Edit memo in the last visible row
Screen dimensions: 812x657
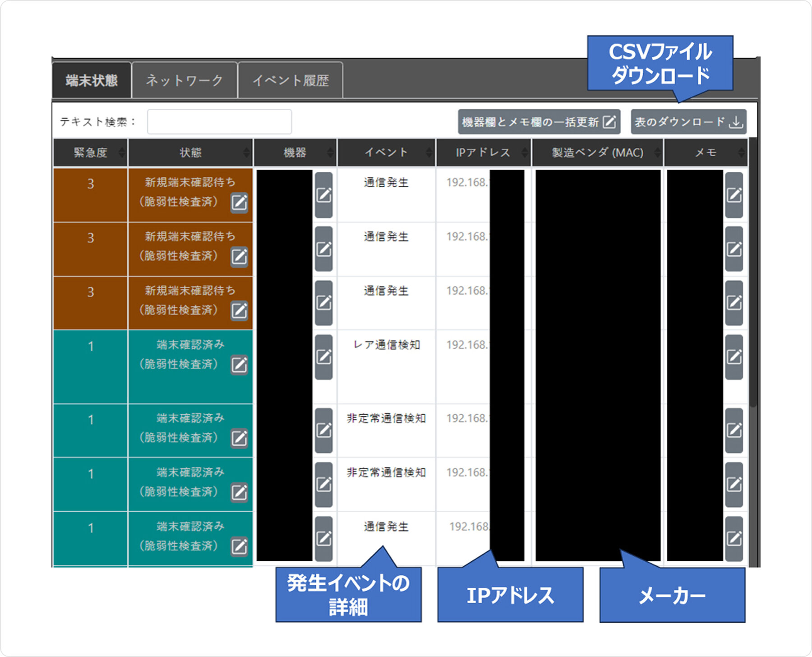(x=734, y=538)
